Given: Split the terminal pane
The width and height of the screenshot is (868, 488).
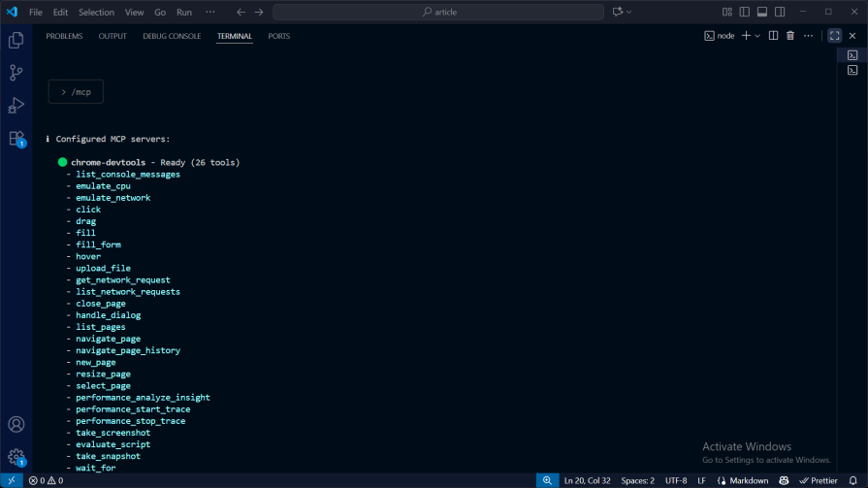Looking at the screenshot, I should coord(773,36).
